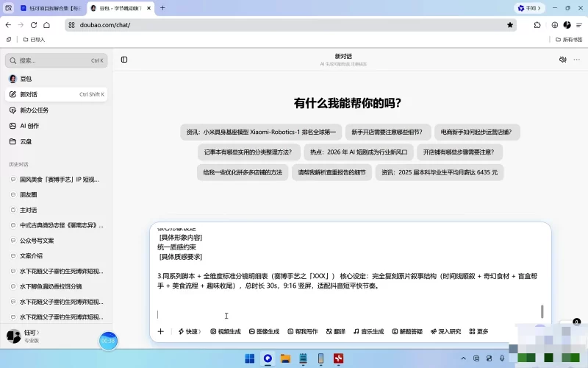Click suggestion 记事本有哪些实用的分类整理方法?
The image size is (588, 368).
(249, 152)
